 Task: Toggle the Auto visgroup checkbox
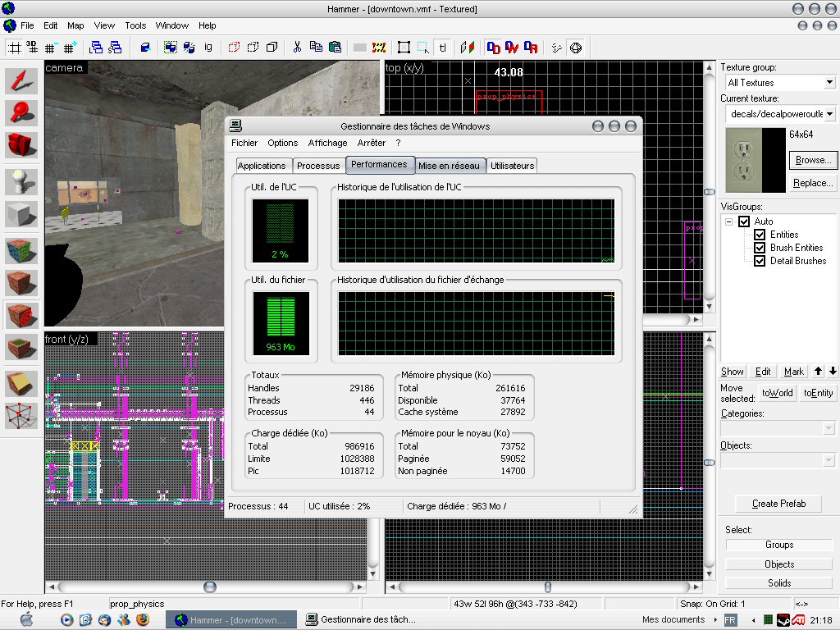tap(744, 221)
